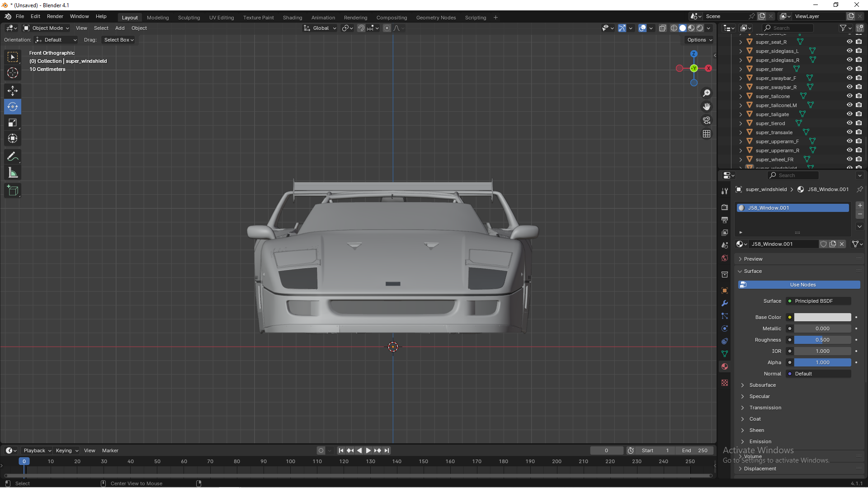Open the Output properties tab
Screen dimensions: 868x488
pos(725,220)
